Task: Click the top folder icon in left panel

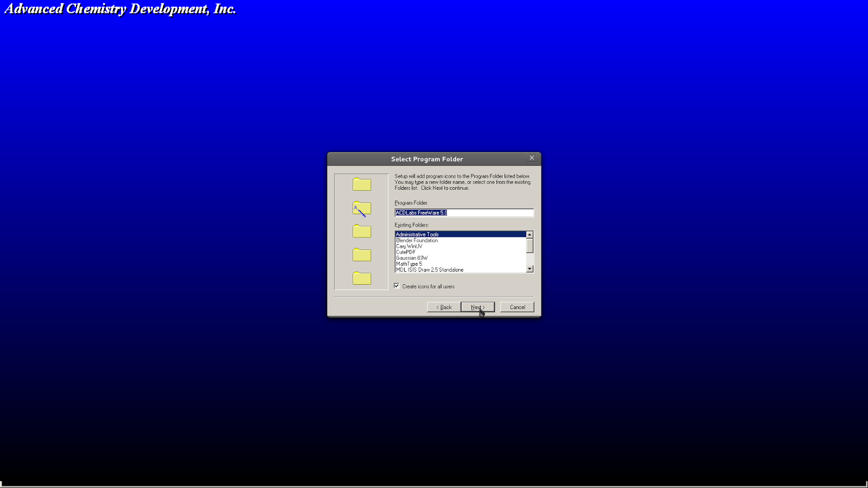Action: (361, 184)
